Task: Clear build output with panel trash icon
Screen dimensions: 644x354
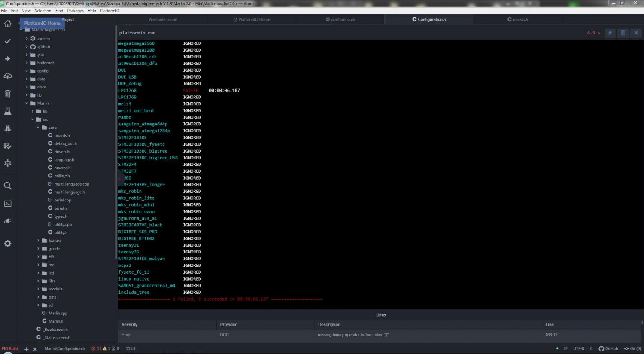Action: point(623,33)
